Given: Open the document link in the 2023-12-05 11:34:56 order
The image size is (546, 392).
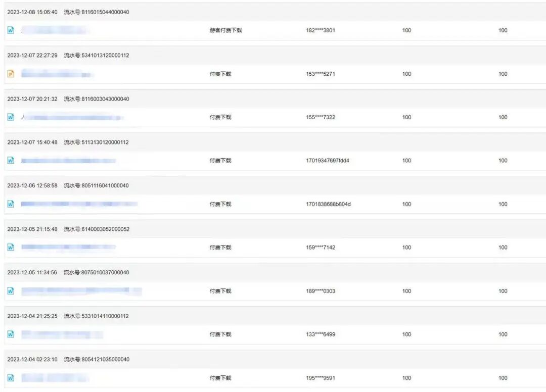Looking at the screenshot, I should pyautogui.click(x=81, y=291).
